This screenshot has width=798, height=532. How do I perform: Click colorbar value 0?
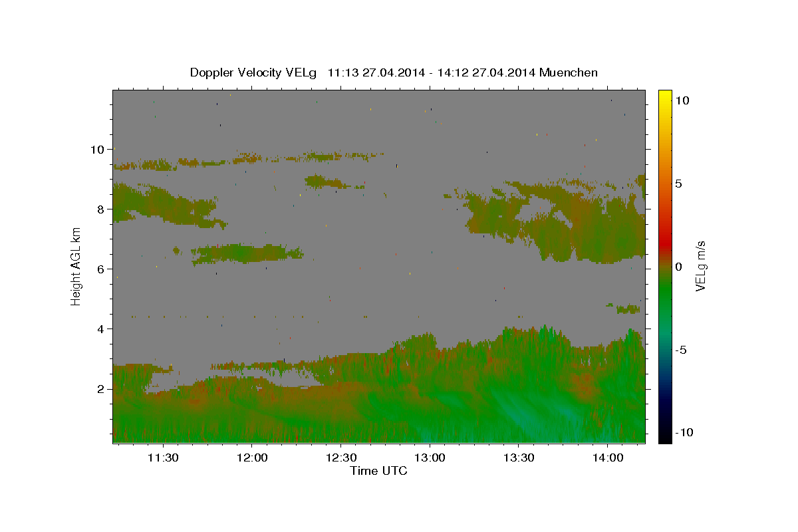(x=679, y=267)
